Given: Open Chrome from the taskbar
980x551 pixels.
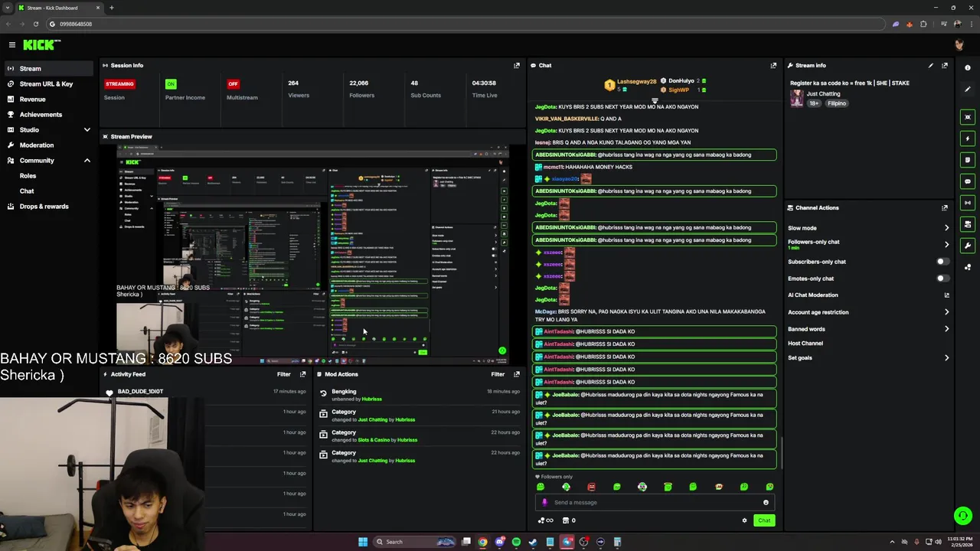Looking at the screenshot, I should pos(482,542).
